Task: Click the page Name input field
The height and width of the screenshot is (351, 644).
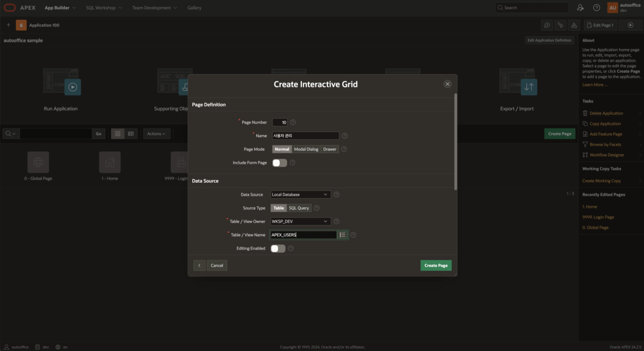Action: [305, 136]
